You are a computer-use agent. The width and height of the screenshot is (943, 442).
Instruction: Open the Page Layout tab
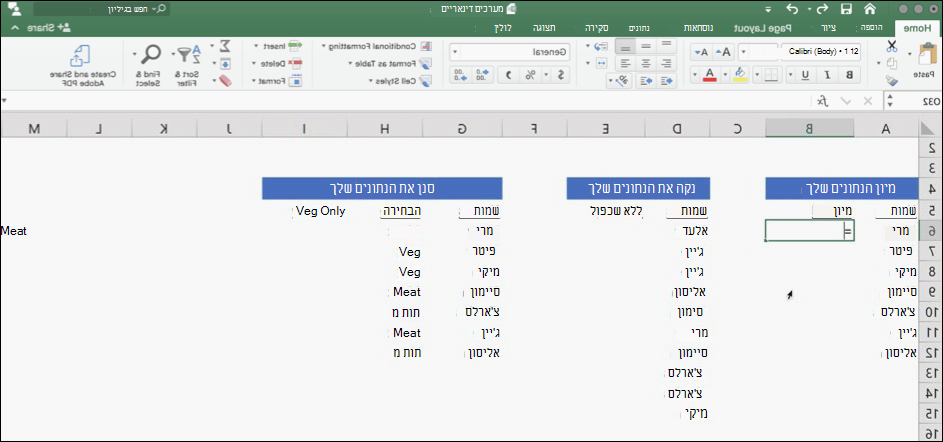(x=763, y=28)
